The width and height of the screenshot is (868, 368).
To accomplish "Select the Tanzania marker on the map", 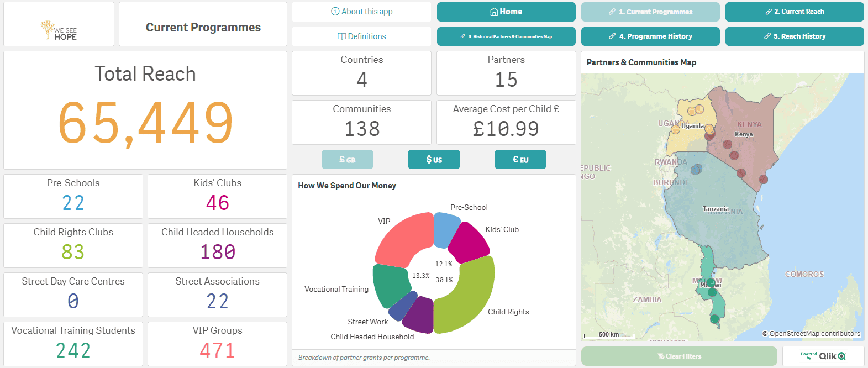I will [x=696, y=169].
